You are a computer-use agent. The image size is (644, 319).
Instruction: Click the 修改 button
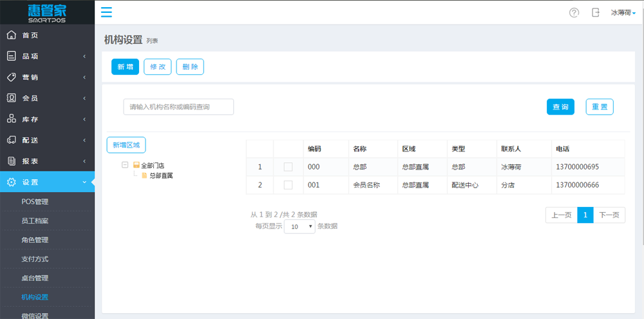click(x=158, y=67)
